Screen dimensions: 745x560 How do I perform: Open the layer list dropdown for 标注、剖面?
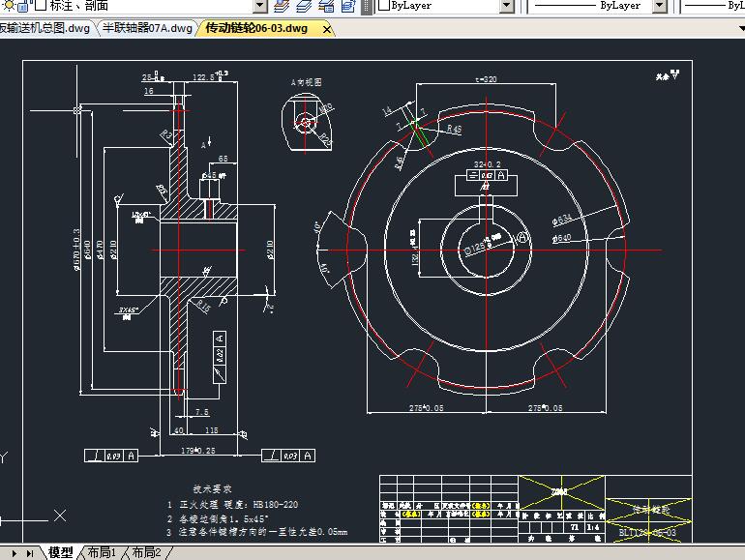(260, 6)
